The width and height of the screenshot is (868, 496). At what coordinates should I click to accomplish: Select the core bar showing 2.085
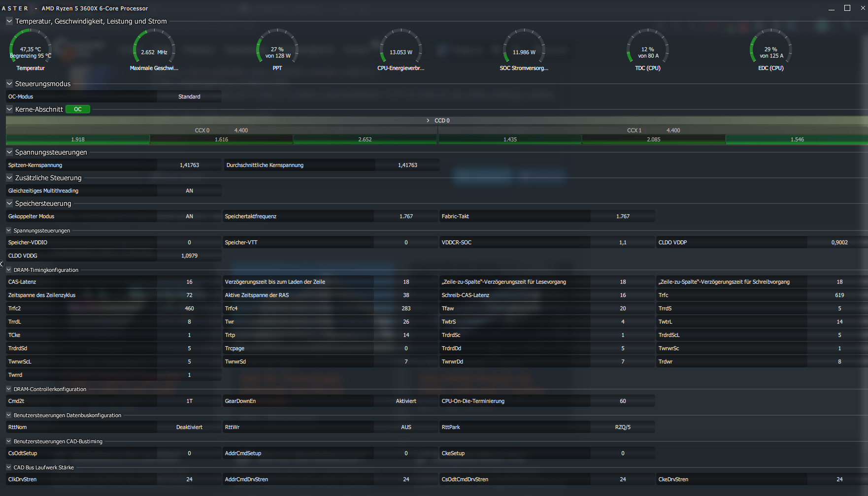(x=654, y=140)
